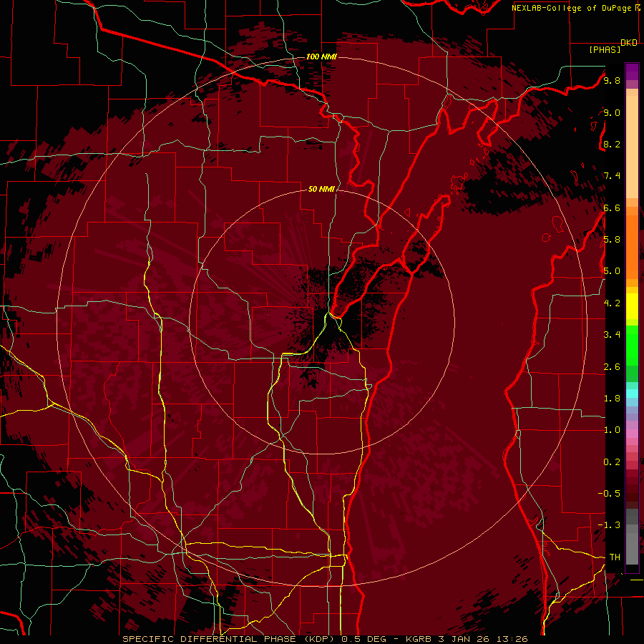Screen dimensions: 644x644
Task: Select the 5.0 legend value
Action: [x=612, y=271]
